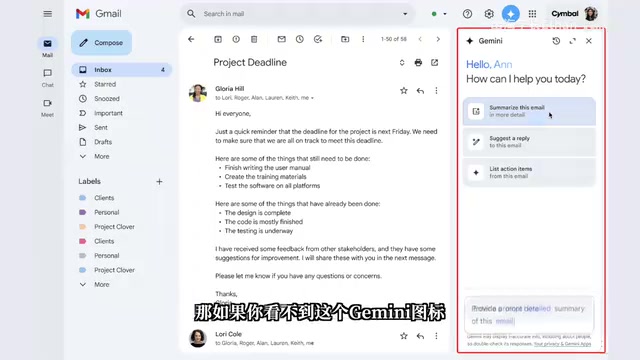Go to the older email arrow
The image size is (640, 360).
(x=438, y=39)
